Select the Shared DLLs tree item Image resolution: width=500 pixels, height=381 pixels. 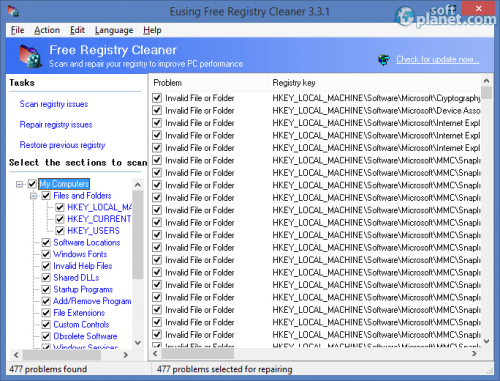tap(76, 278)
